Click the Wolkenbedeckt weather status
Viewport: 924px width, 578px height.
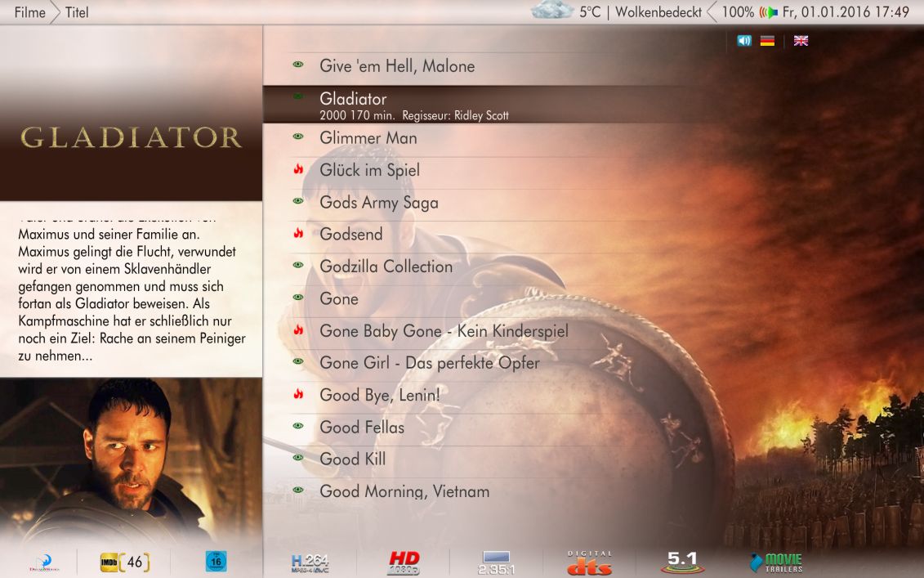click(658, 11)
